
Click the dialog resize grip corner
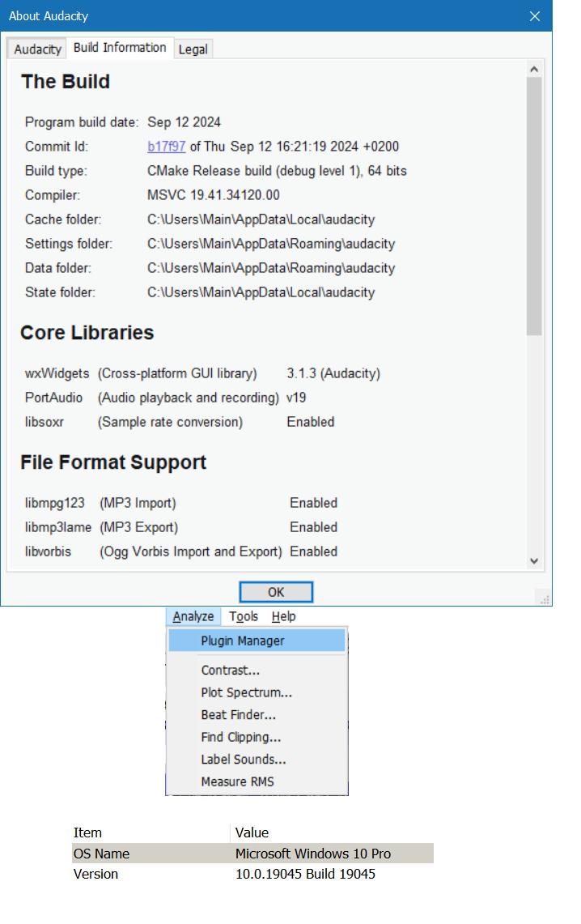click(x=545, y=599)
